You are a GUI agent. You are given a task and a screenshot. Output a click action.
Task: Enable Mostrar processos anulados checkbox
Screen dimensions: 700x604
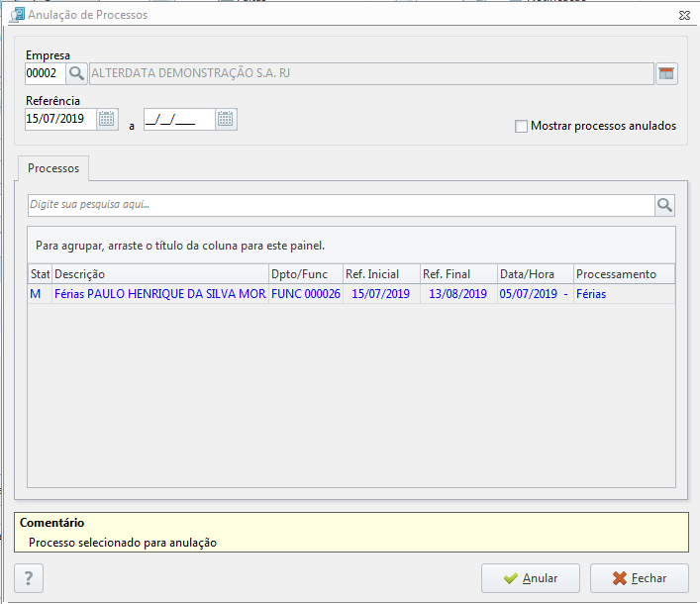point(521,127)
